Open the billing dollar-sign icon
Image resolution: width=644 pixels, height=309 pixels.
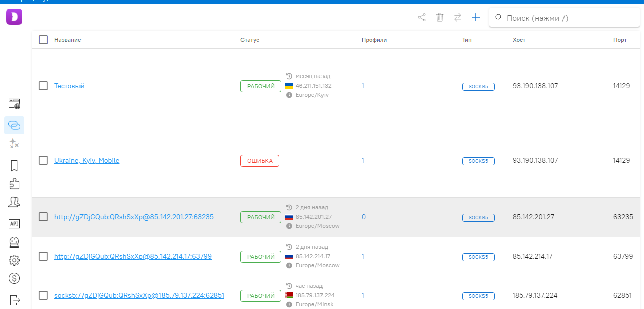[x=14, y=278]
